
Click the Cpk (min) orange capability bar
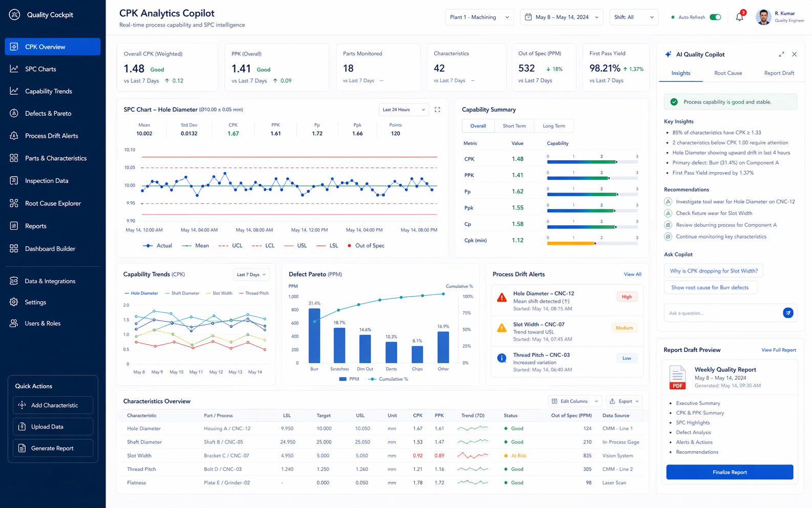tap(571, 243)
